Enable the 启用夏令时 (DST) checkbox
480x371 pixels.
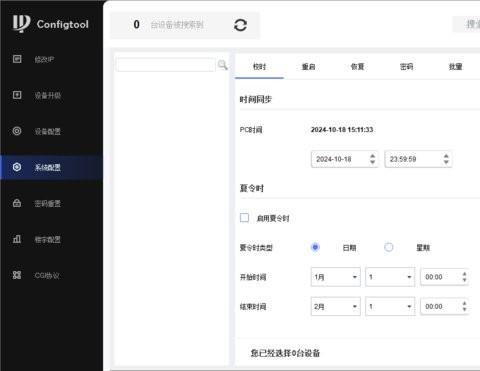244,218
